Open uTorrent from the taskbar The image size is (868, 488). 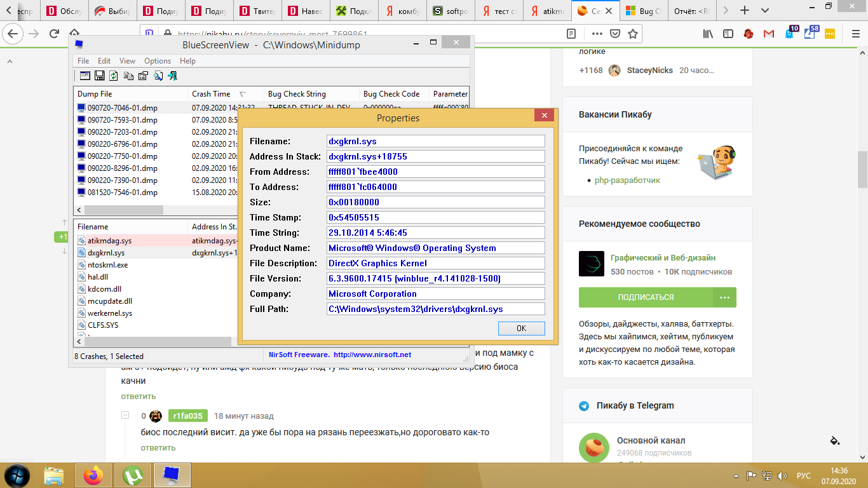[133, 475]
